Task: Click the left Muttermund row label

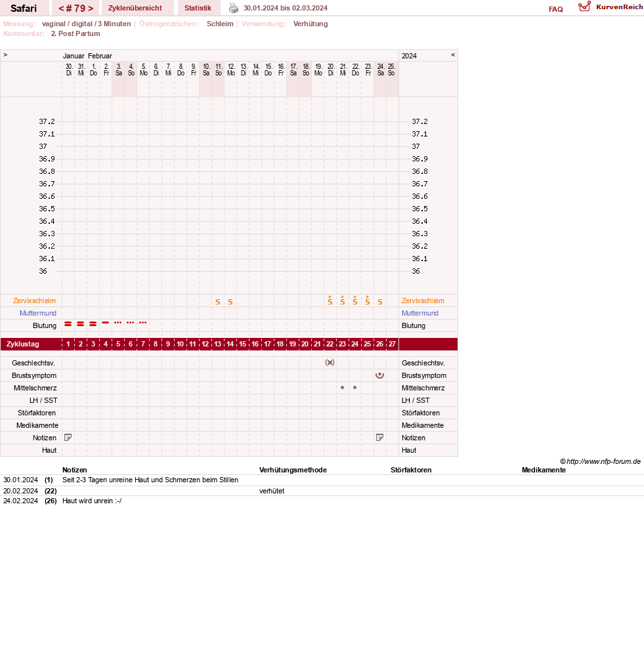Action: [38, 313]
